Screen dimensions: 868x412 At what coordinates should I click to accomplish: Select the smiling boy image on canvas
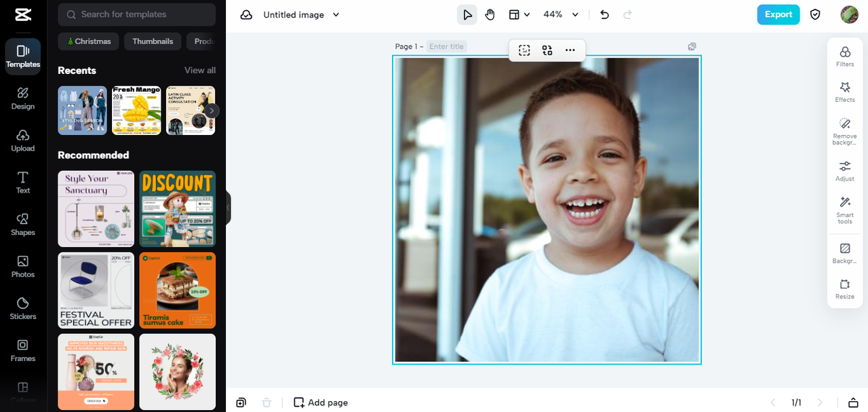(547, 210)
